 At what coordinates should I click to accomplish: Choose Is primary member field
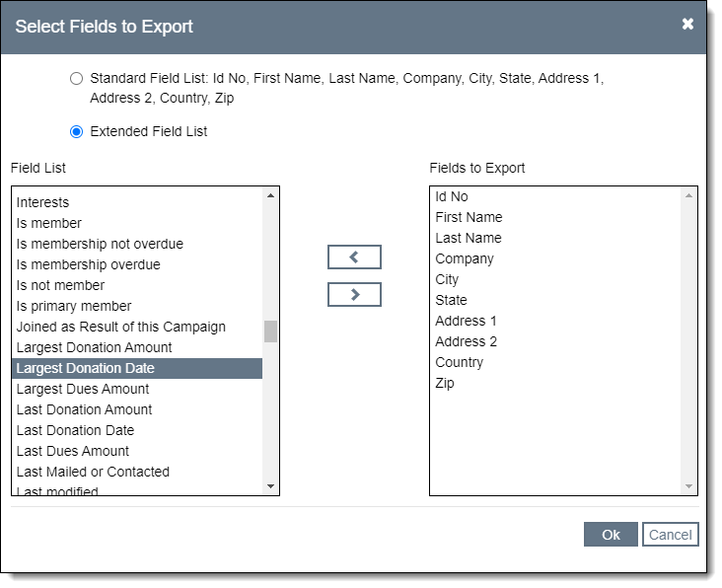click(74, 306)
